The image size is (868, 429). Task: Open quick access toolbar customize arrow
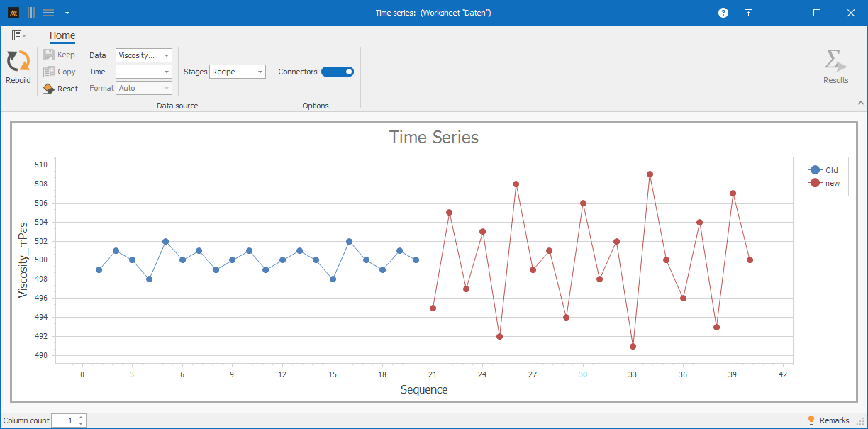[x=67, y=13]
